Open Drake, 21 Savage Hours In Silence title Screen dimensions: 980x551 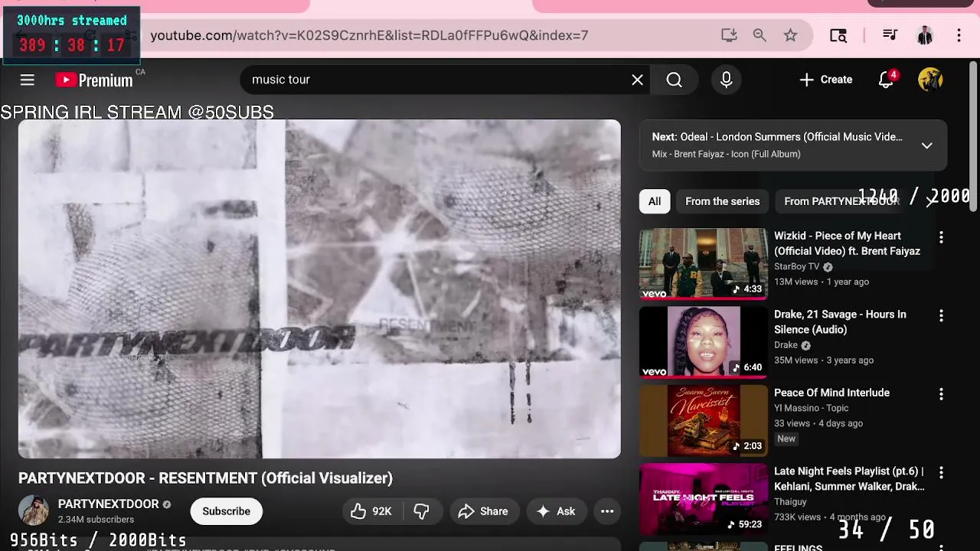[x=840, y=321]
